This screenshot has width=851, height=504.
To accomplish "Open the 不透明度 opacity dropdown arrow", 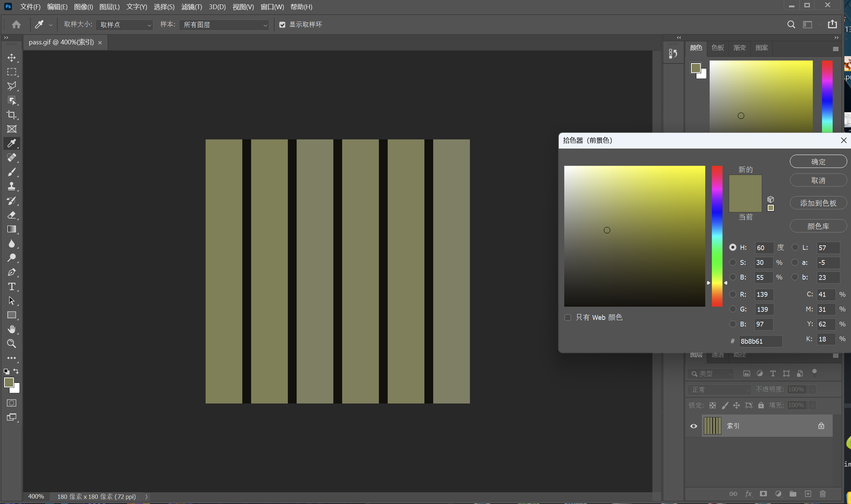I will tap(812, 390).
